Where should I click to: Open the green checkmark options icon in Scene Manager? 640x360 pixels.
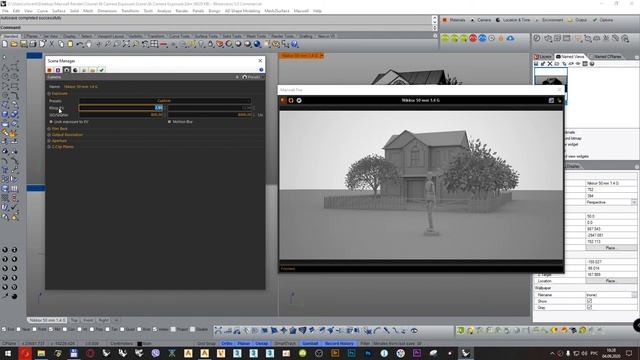(102, 70)
